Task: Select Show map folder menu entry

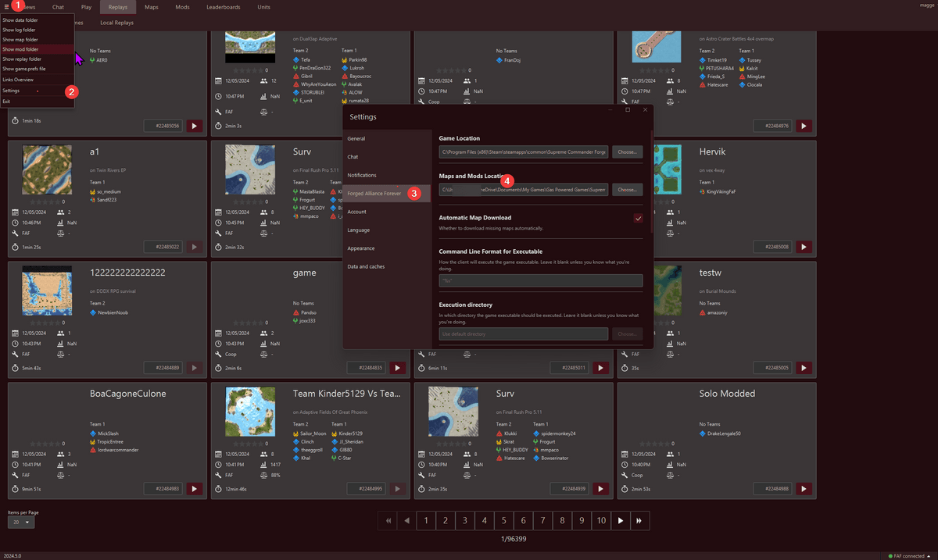Action: click(x=38, y=40)
